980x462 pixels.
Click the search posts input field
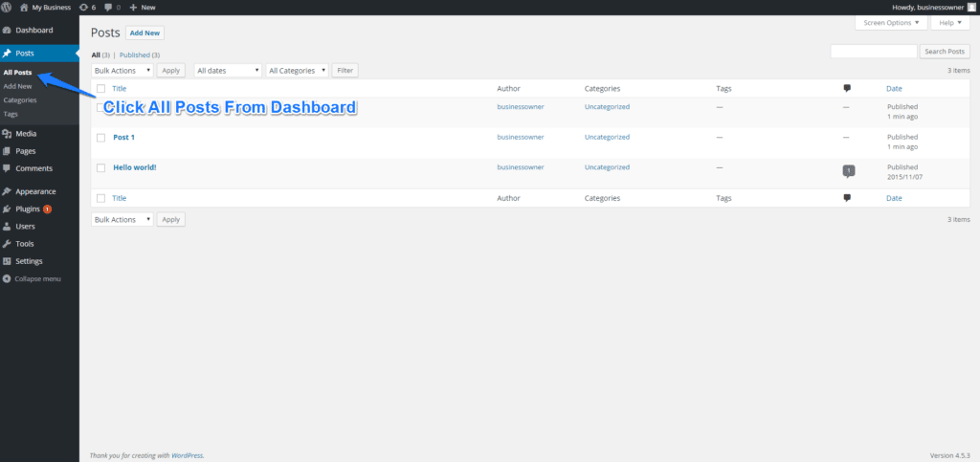point(873,52)
